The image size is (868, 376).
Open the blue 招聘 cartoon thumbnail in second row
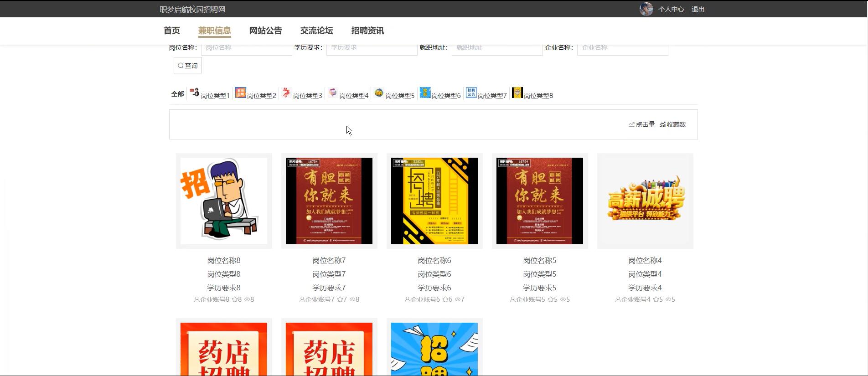pos(434,349)
